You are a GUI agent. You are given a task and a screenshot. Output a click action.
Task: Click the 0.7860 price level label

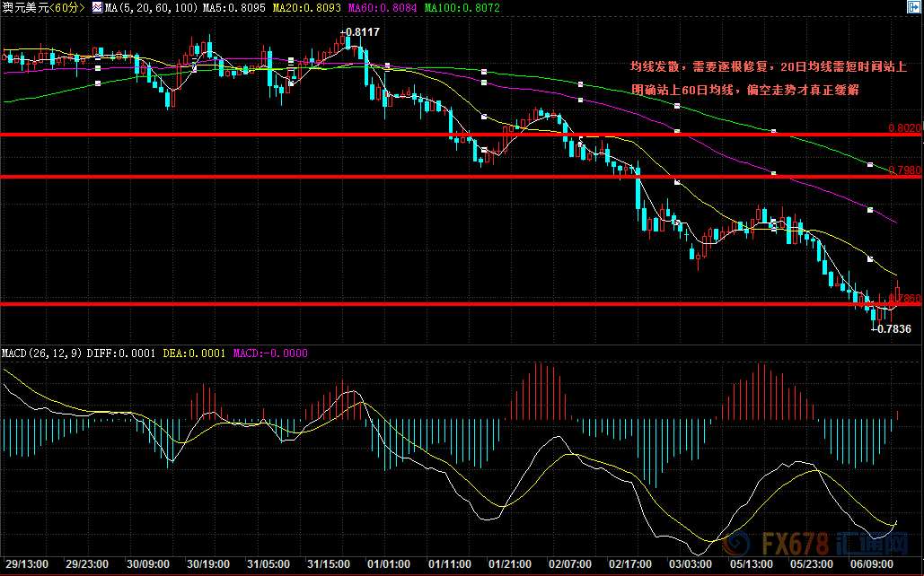pyautogui.click(x=908, y=299)
